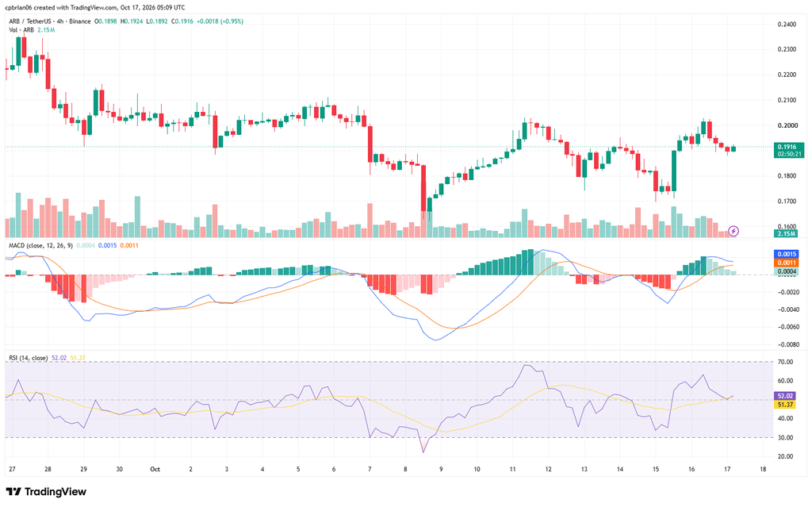Click the high value H0.1924
Viewport: 812px width, 507px height.
pyautogui.click(x=132, y=21)
